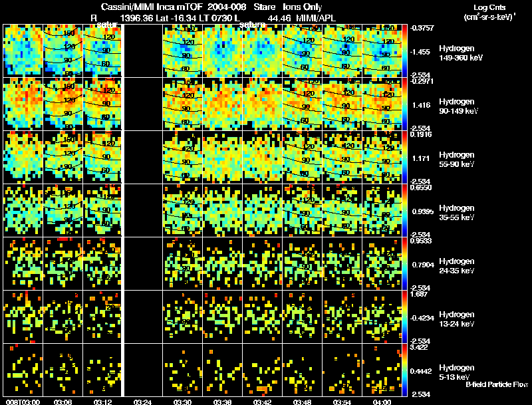Click the 03:54 time axis label

coord(342,402)
